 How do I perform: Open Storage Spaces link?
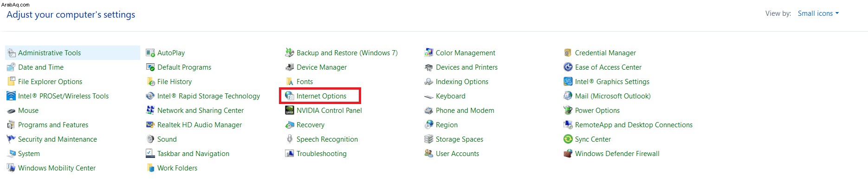[459, 139]
